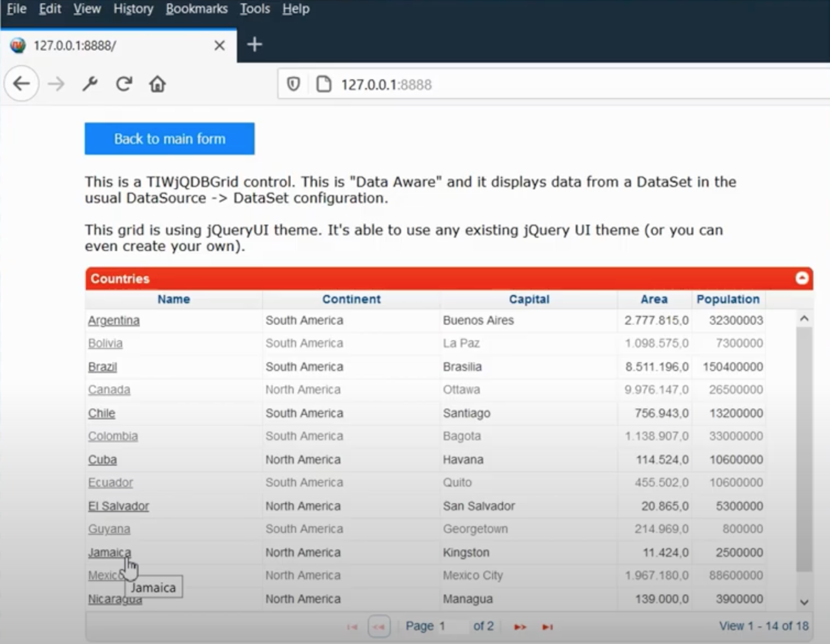Screen dimensions: 830x644
Task: Open the Tools menu
Action: click(255, 9)
